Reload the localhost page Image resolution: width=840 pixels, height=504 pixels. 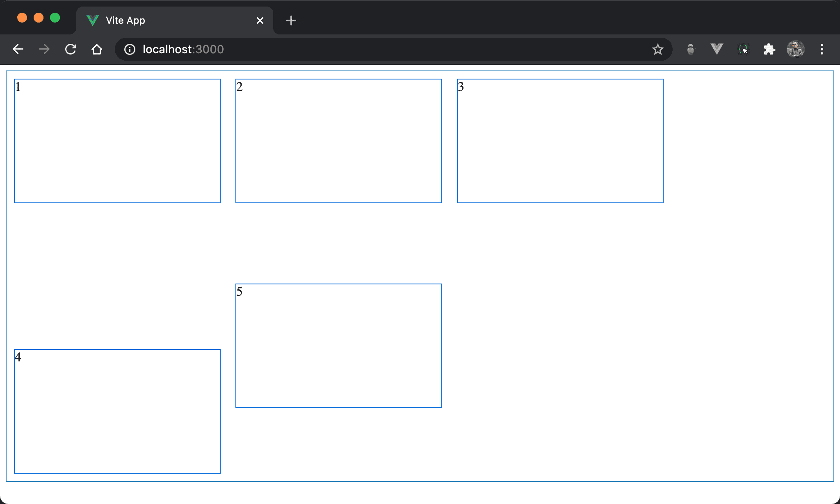click(x=71, y=49)
